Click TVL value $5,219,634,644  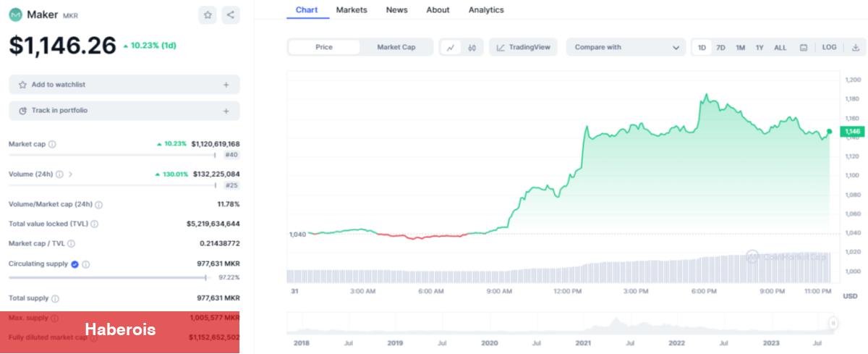click(x=213, y=224)
